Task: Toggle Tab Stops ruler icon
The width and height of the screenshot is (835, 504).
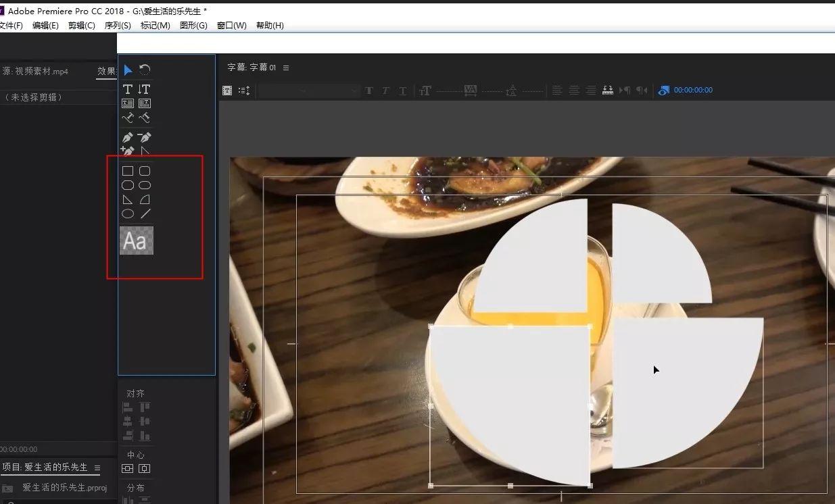Action: (x=607, y=90)
